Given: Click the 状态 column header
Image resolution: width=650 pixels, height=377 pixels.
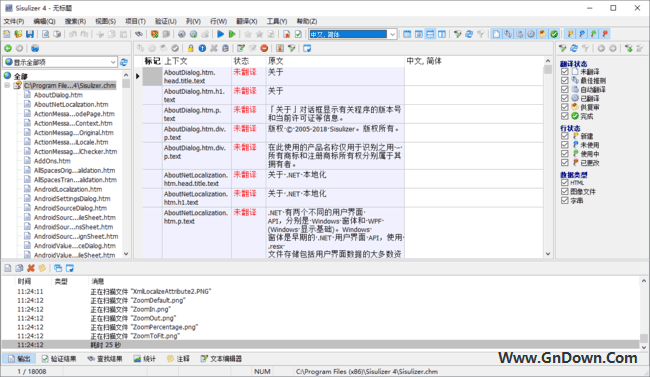Looking at the screenshot, I should pos(248,61).
